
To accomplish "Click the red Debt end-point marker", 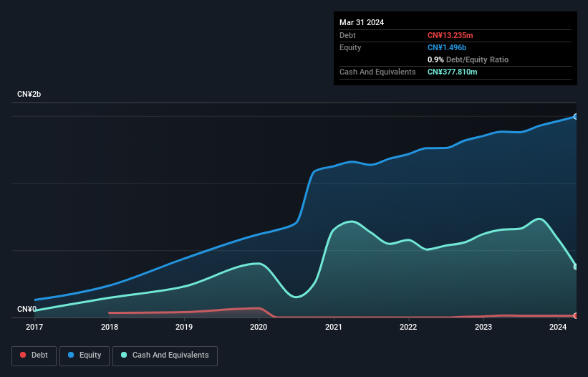I will click(x=575, y=315).
